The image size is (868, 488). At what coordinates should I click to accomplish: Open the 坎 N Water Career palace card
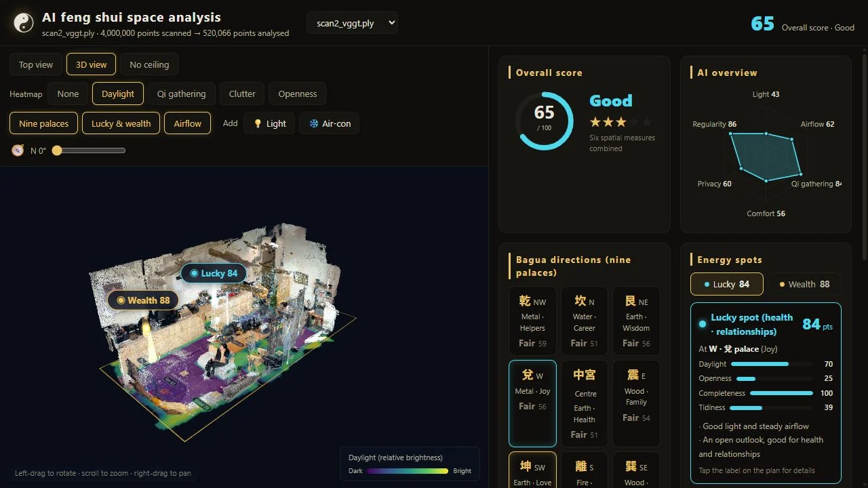585,321
